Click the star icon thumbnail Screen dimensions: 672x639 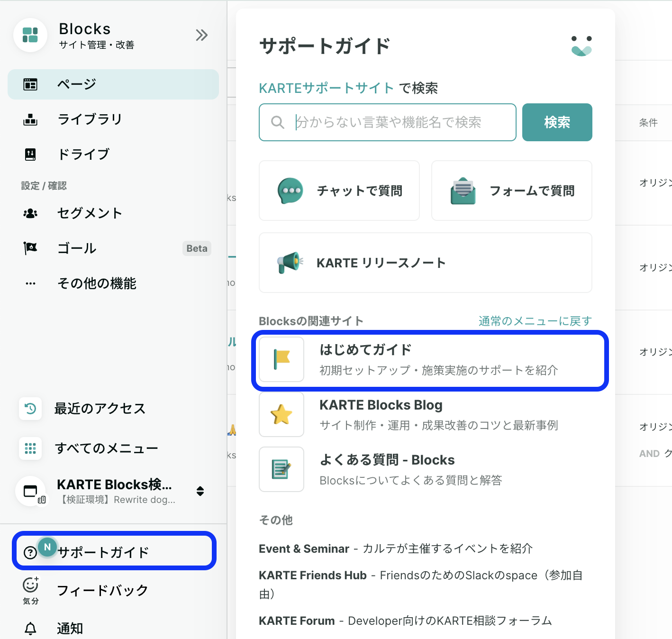pos(282,414)
